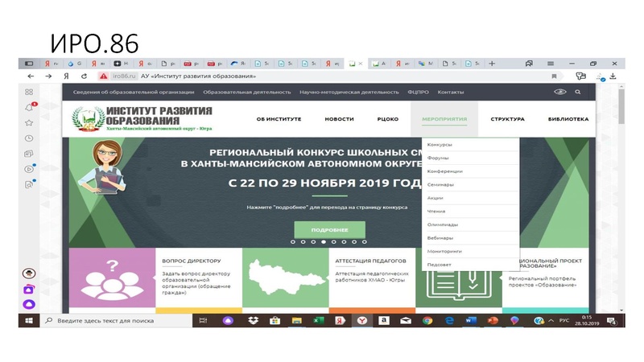This screenshot has width=644, height=362.
Task: Open Microsoft Edge from the taskbar
Action: [449, 320]
